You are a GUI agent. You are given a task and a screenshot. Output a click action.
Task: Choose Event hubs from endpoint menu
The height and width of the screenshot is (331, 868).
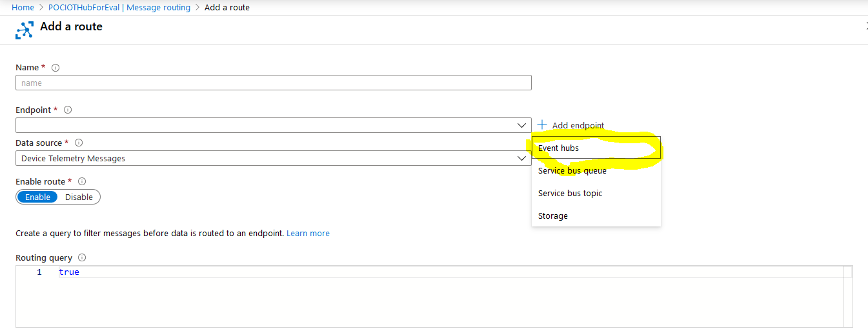click(596, 148)
